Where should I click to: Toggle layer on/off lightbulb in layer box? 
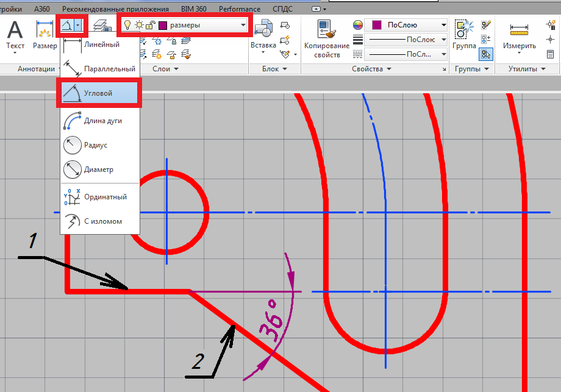(127, 26)
